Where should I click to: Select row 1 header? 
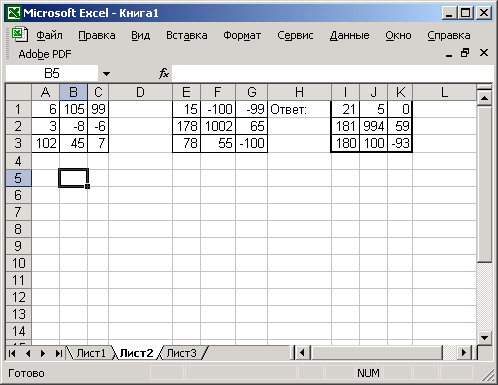[x=19, y=109]
